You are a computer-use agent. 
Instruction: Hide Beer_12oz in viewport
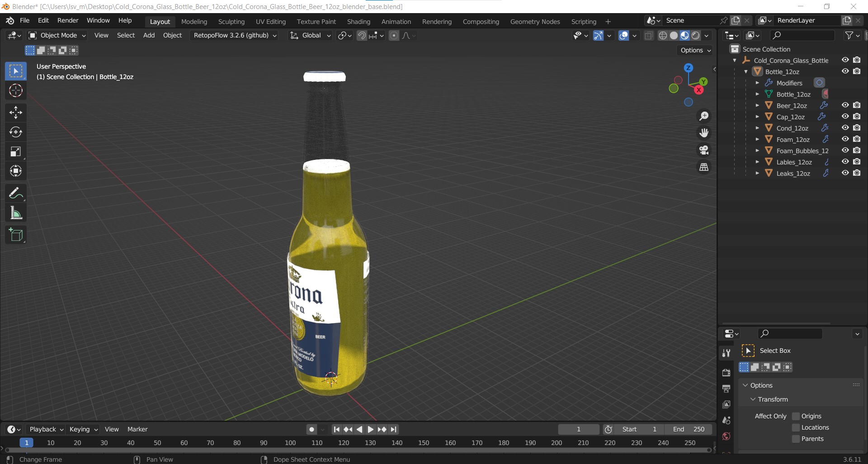845,105
